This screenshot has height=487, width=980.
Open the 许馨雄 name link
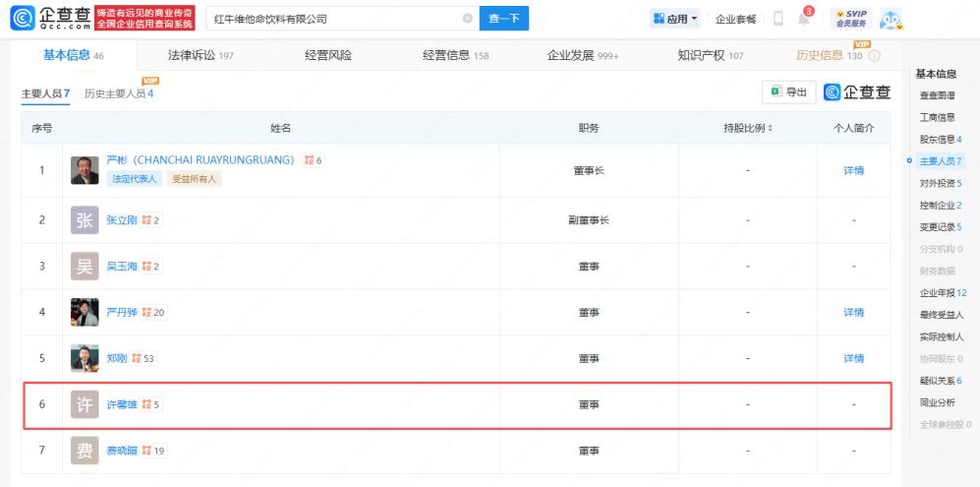click(122, 404)
